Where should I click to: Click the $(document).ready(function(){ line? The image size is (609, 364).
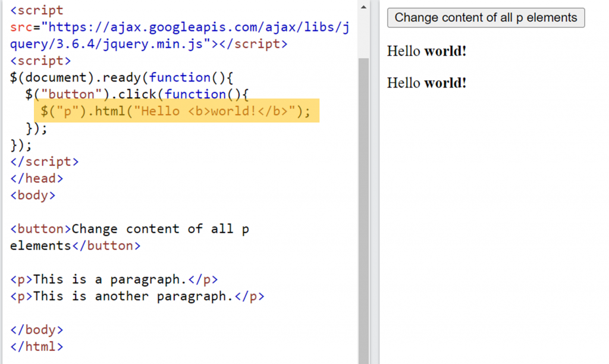click(x=121, y=77)
